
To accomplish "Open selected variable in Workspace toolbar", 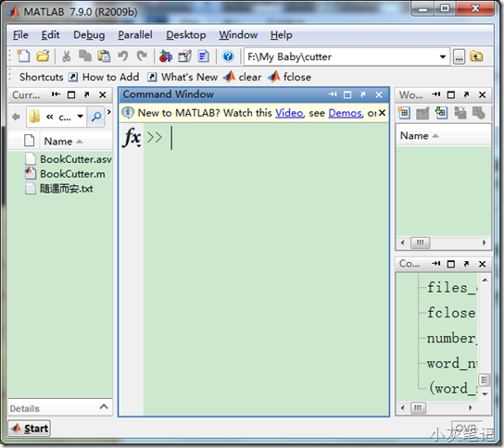I will click(x=422, y=113).
